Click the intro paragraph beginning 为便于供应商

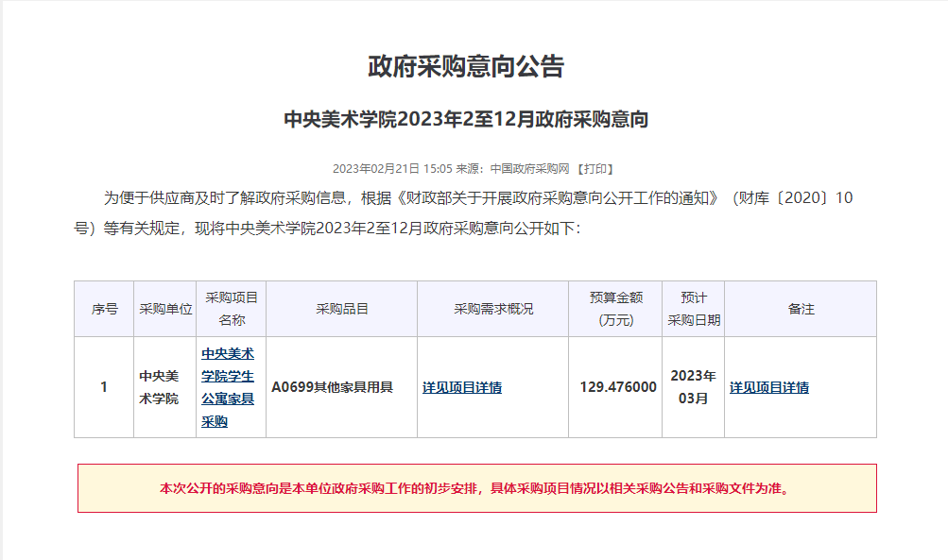tap(463, 212)
